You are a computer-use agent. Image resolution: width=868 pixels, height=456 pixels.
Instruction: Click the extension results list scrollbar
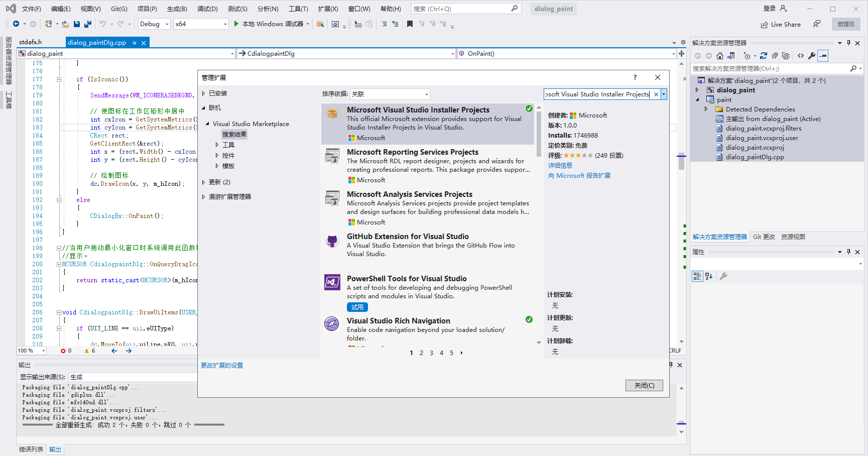[x=539, y=134]
